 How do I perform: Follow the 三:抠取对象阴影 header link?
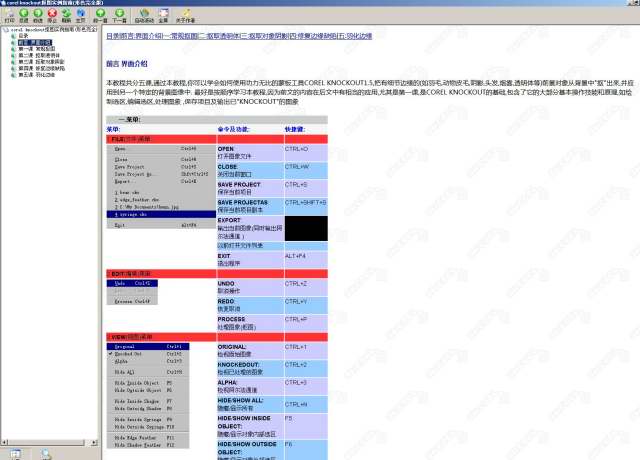pyautogui.click(x=263, y=36)
